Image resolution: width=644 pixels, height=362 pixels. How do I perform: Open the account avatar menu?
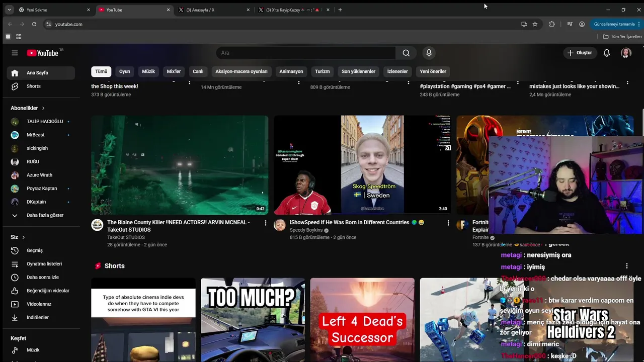626,53
